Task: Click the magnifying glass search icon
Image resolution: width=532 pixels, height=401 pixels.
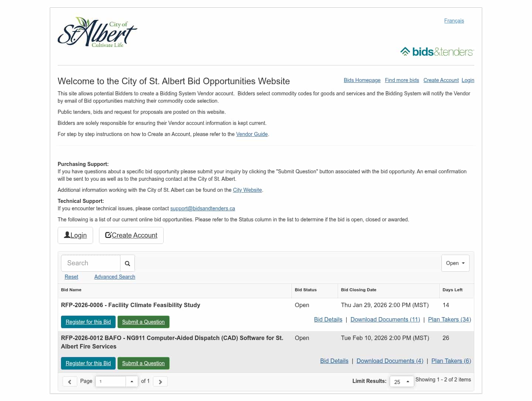Action: [x=127, y=263]
